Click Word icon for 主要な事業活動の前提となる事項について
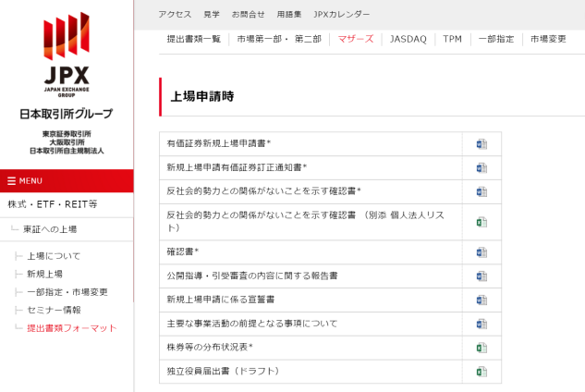Image resolution: width=585 pixels, height=392 pixels. click(481, 325)
